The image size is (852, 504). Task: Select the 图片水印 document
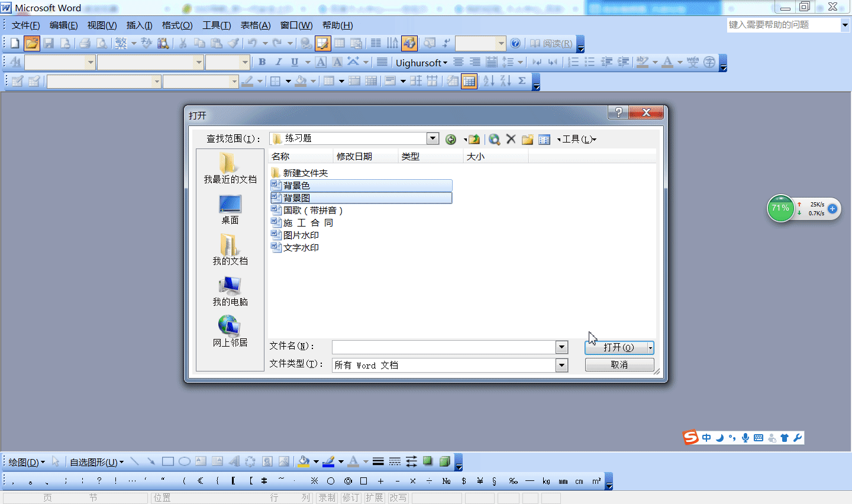click(x=295, y=235)
